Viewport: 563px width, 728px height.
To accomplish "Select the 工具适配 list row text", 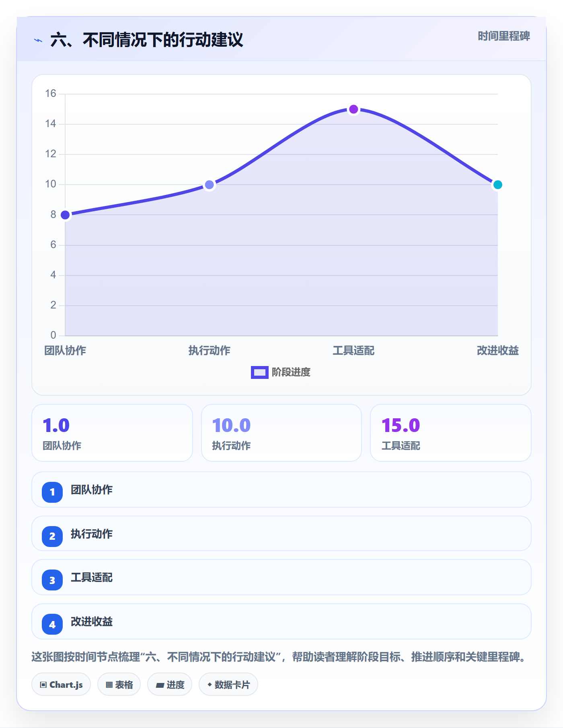I will pyautogui.click(x=92, y=578).
